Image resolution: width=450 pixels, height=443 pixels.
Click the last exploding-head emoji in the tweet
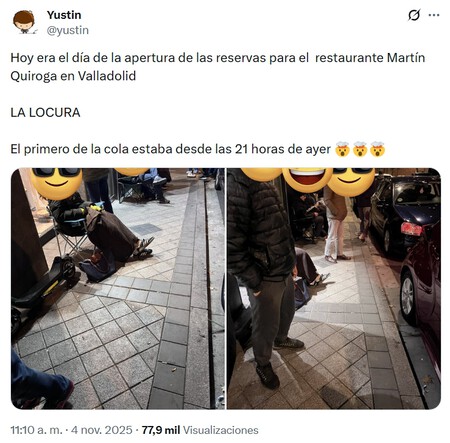pos(377,149)
